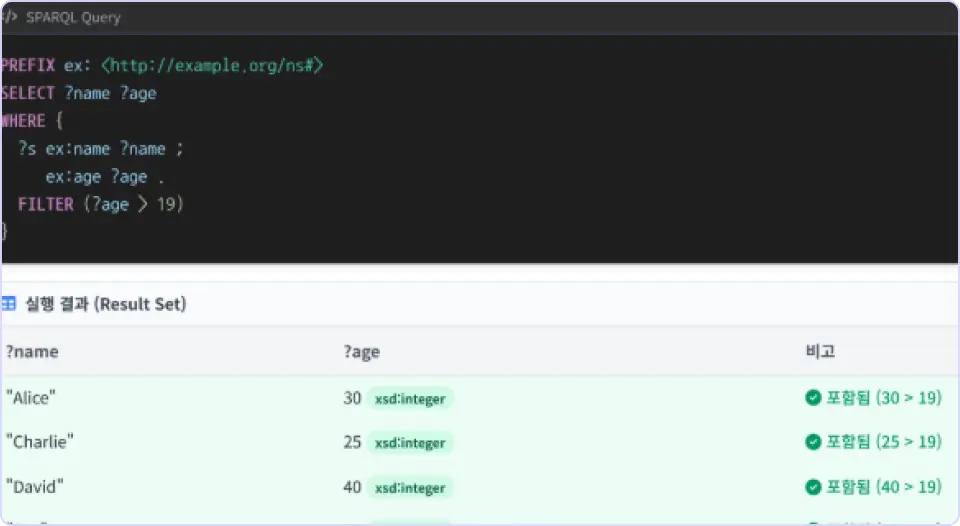
Task: Click the ex:age ?age line
Action: pyautogui.click(x=105, y=177)
